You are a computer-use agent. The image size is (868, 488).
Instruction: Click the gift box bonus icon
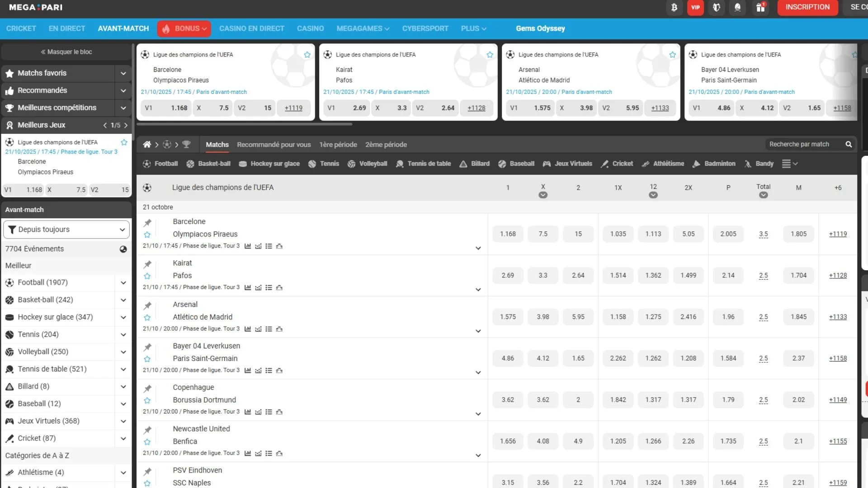pyautogui.click(x=760, y=7)
